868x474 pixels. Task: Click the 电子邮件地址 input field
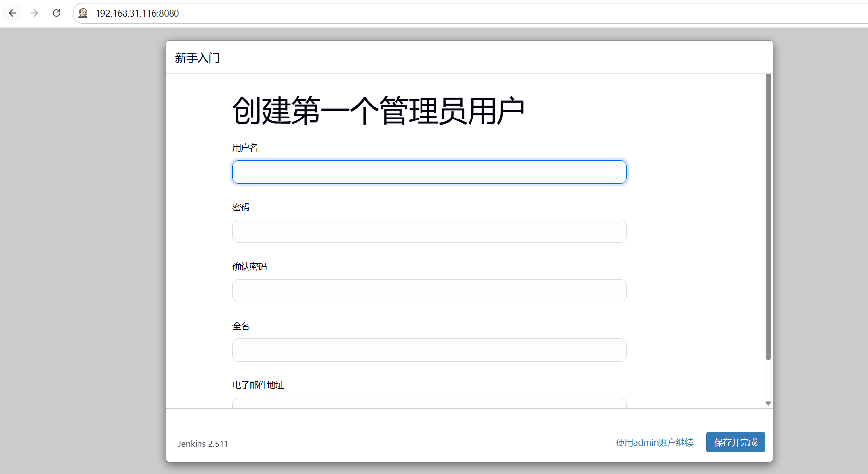429,403
